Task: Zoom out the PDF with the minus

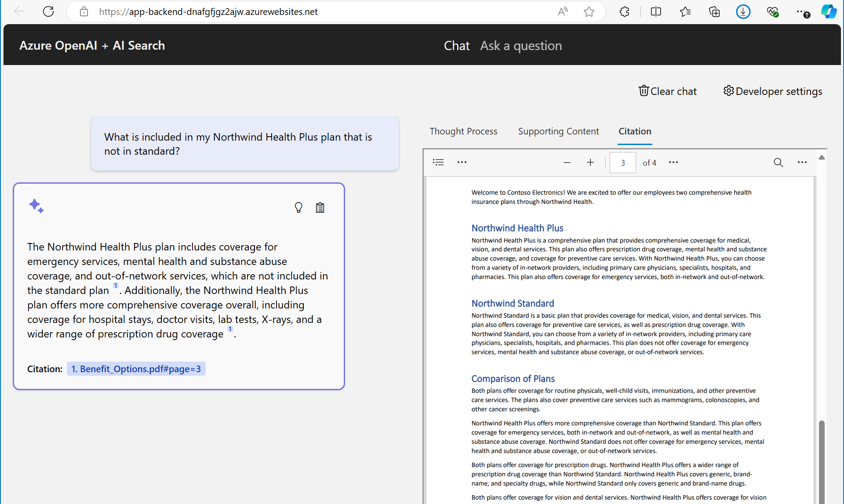Action: pos(567,163)
